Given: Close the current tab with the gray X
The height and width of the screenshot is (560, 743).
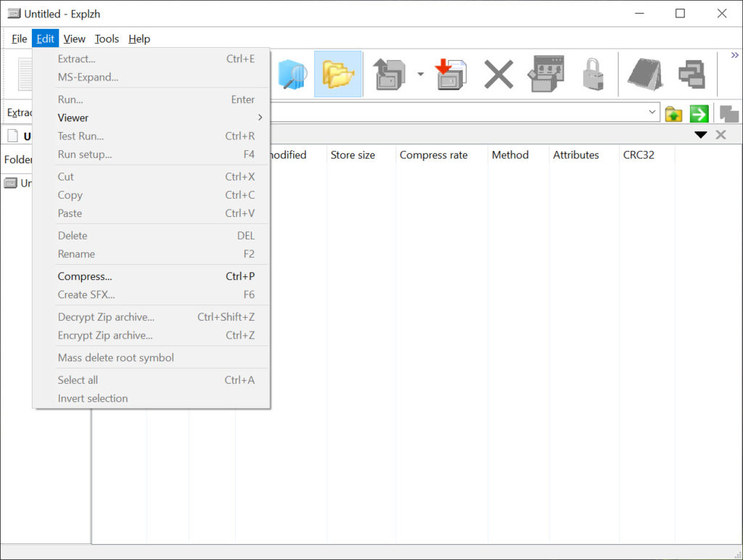Looking at the screenshot, I should click(x=721, y=135).
